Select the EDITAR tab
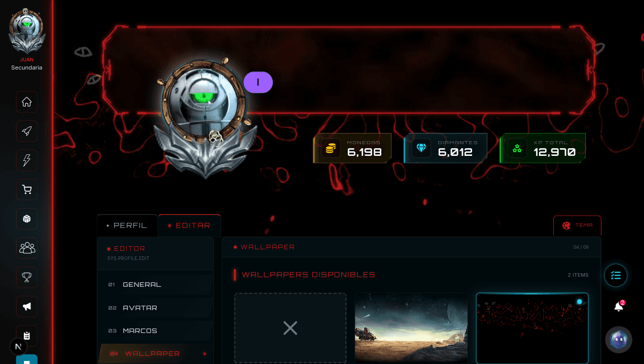644x364 pixels. coord(190,225)
